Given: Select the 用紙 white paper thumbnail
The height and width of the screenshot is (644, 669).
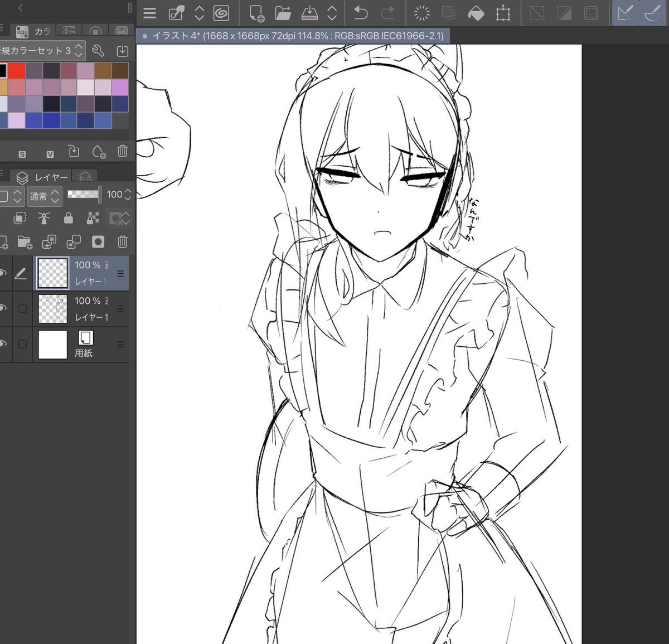Looking at the screenshot, I should pyautogui.click(x=52, y=345).
